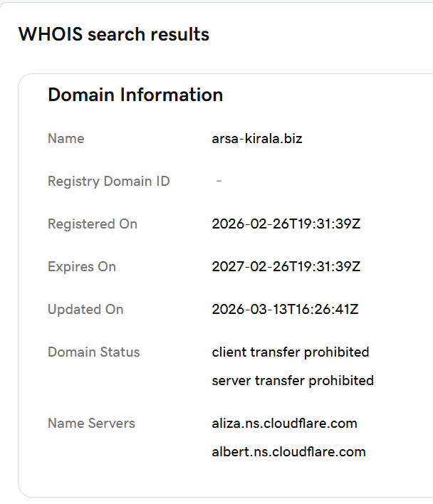Click the Name Servers label
The image size is (433, 504).
[x=91, y=424]
